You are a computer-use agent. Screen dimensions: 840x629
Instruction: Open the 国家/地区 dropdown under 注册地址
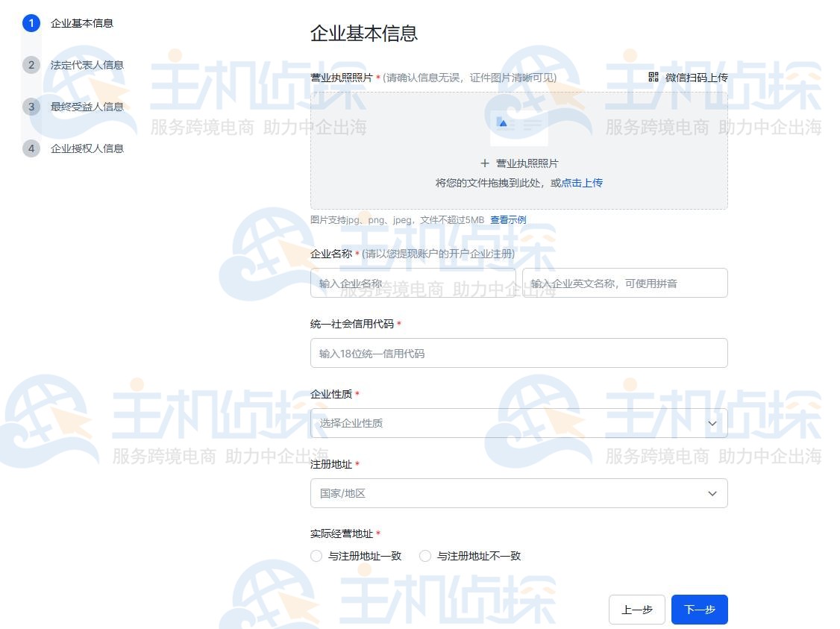click(518, 493)
